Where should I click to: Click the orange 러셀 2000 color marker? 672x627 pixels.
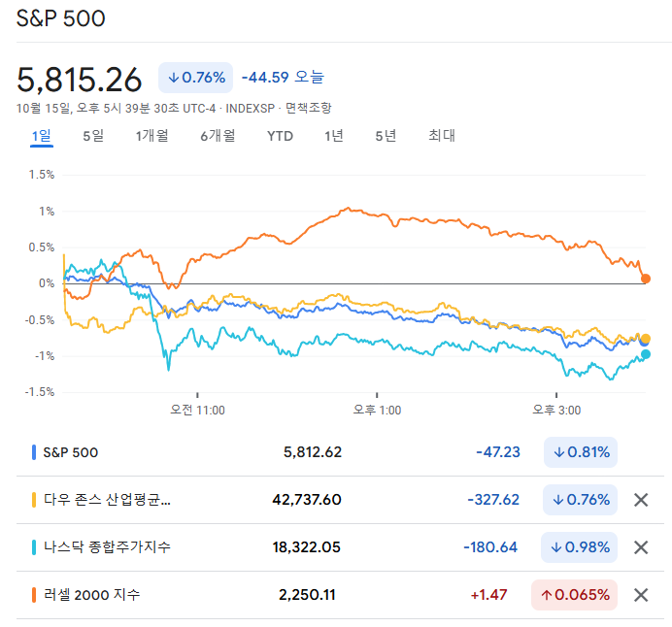tap(34, 595)
